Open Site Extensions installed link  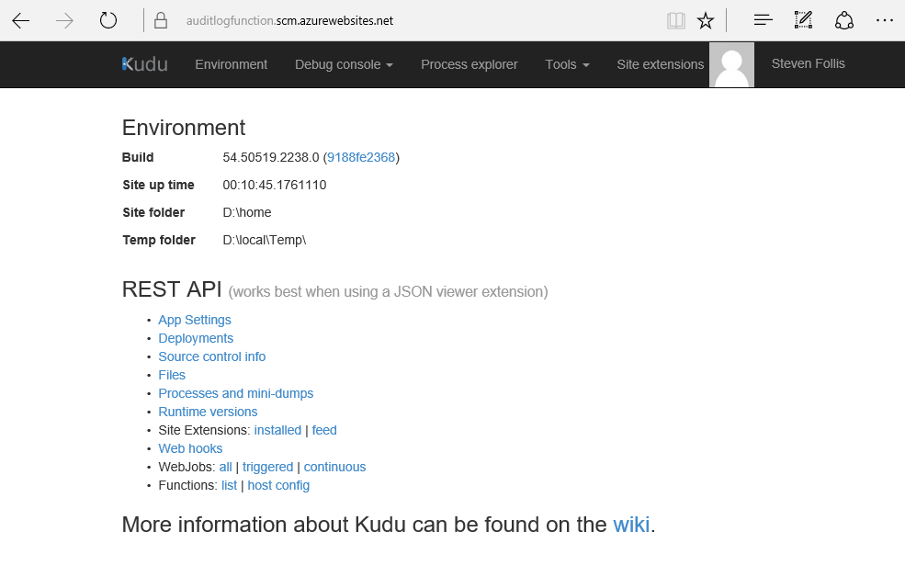coord(277,431)
